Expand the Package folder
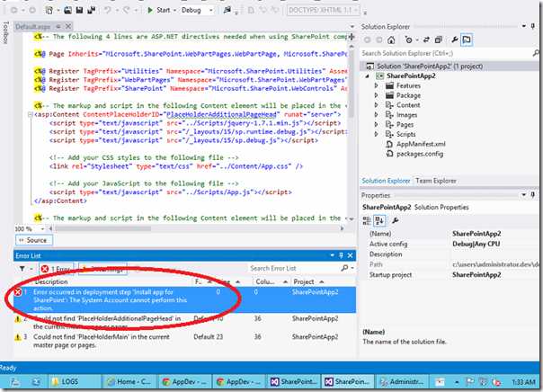Screen dimensions: 543x392 [x=377, y=95]
